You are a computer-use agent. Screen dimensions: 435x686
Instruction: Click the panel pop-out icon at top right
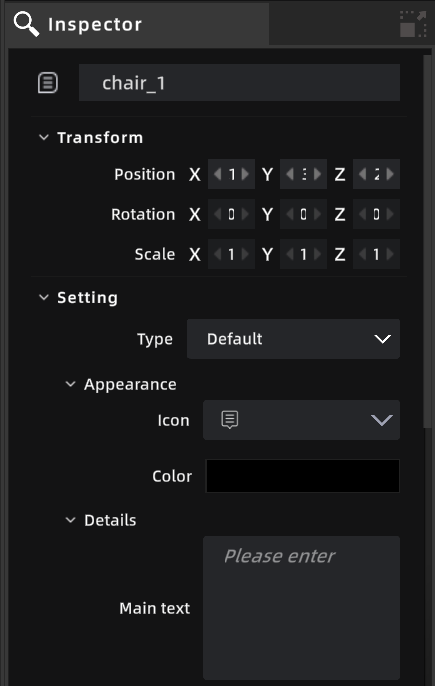413,24
